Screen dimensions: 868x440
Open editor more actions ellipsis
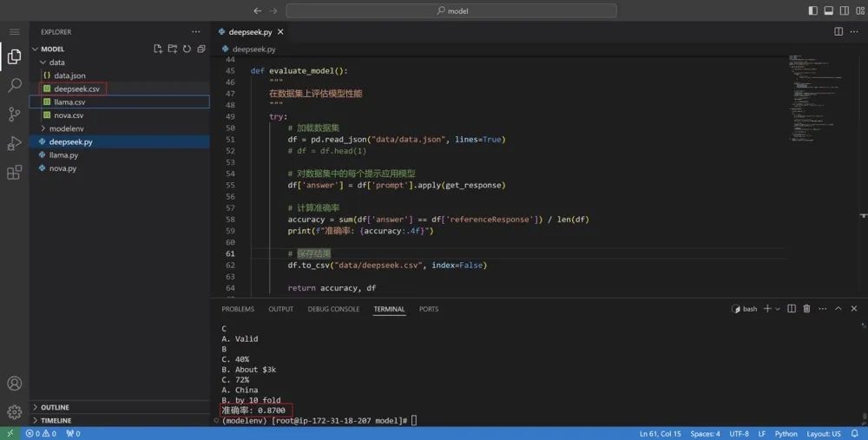tap(854, 32)
